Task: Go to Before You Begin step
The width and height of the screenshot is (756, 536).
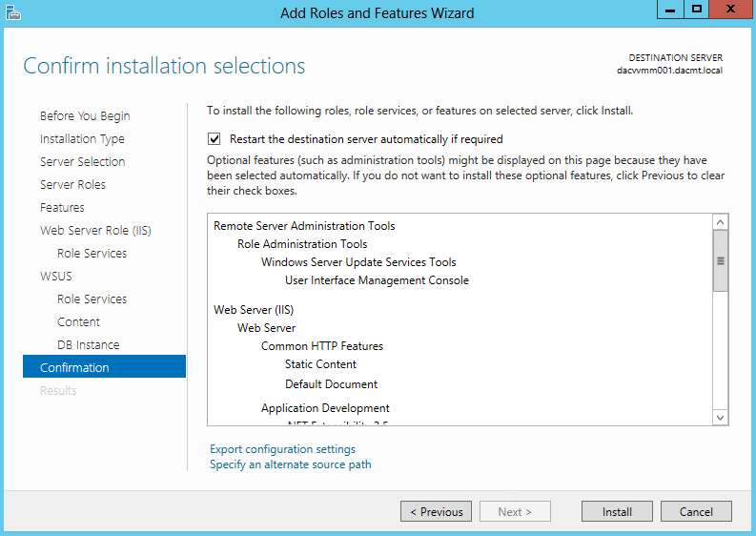Action: coord(85,115)
